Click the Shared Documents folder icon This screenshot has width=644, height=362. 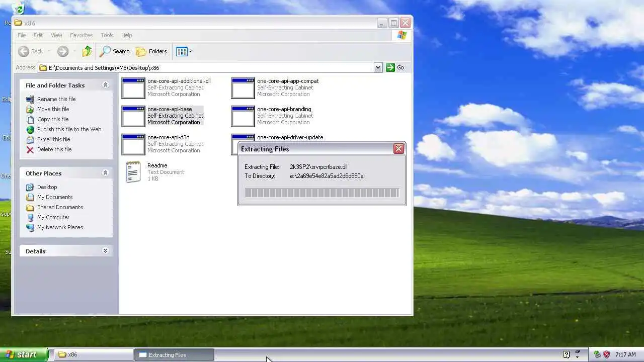coord(30,207)
